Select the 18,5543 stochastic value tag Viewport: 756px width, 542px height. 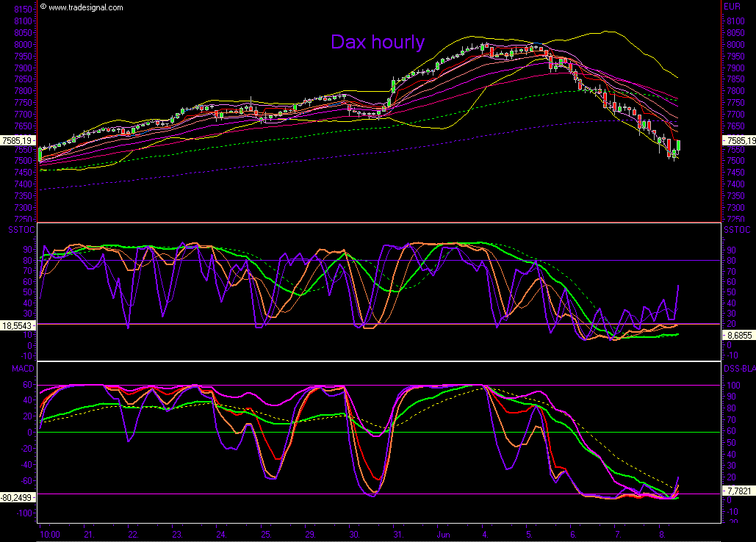[x=18, y=324]
